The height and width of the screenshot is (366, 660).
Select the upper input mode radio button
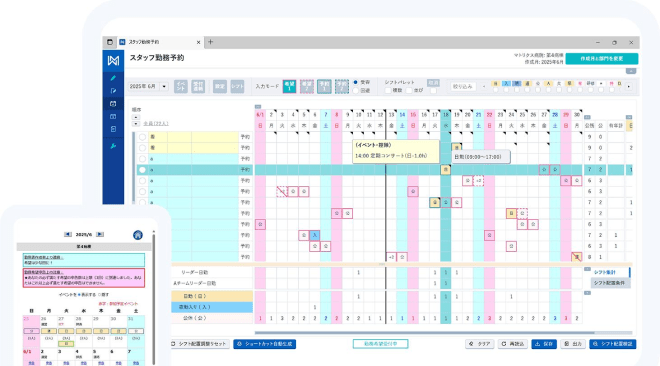(x=356, y=82)
